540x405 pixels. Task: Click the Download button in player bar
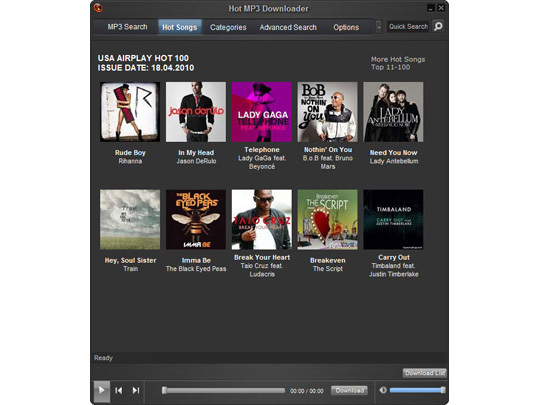350,390
